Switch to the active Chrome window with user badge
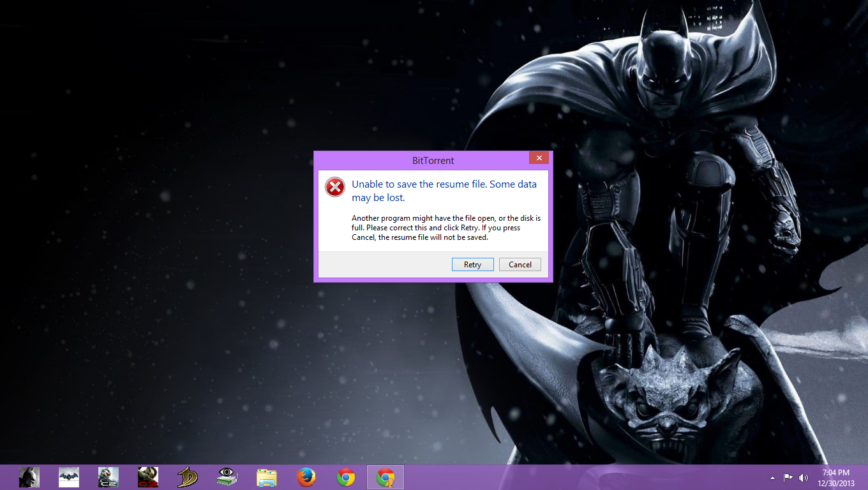The width and height of the screenshot is (868, 490). click(x=385, y=477)
